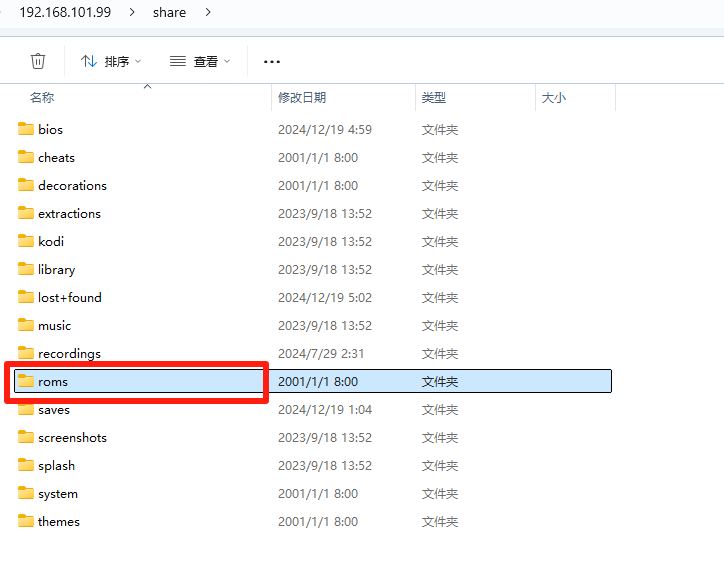Click the music folder icon
This screenshot has height=567, width=724.
(26, 325)
